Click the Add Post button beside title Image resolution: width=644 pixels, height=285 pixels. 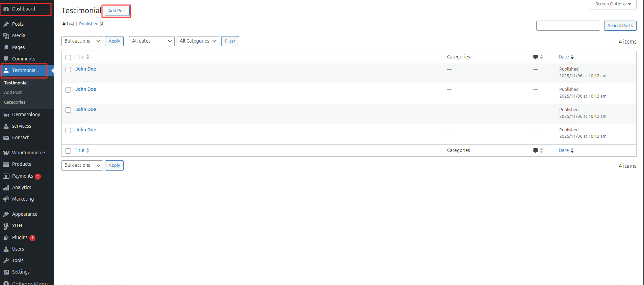(117, 11)
